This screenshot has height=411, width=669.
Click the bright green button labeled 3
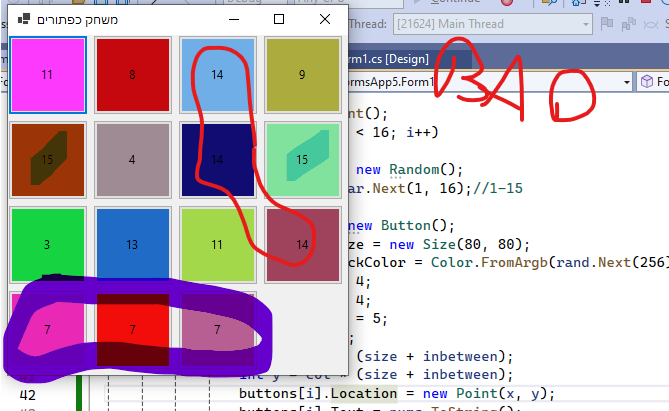click(x=48, y=245)
